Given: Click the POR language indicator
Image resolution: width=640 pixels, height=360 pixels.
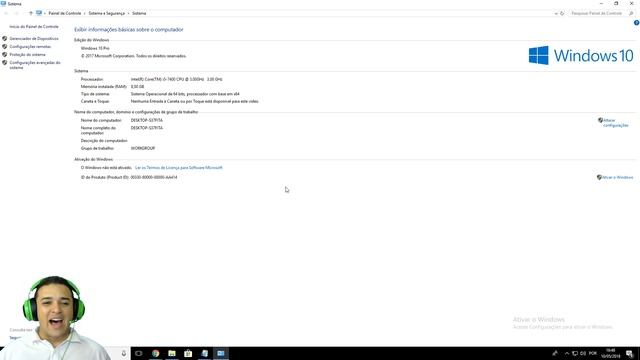Looking at the screenshot, I should [593, 353].
